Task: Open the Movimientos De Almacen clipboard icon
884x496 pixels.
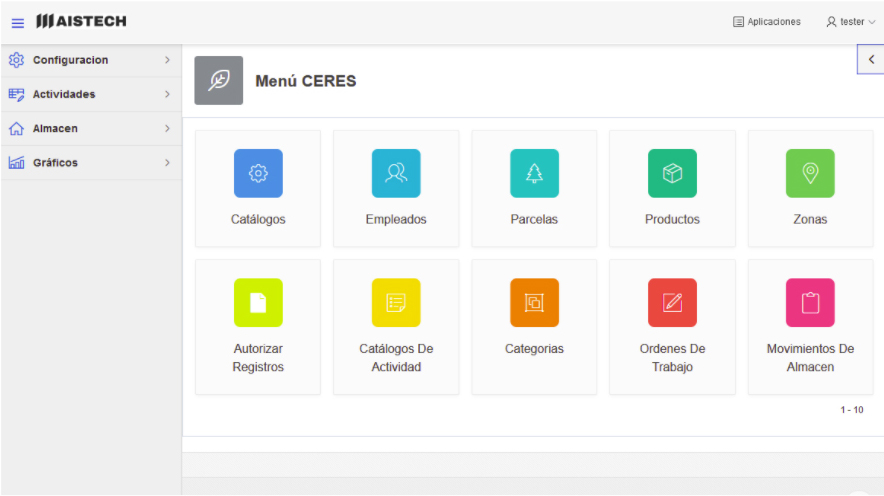Action: pyautogui.click(x=811, y=303)
